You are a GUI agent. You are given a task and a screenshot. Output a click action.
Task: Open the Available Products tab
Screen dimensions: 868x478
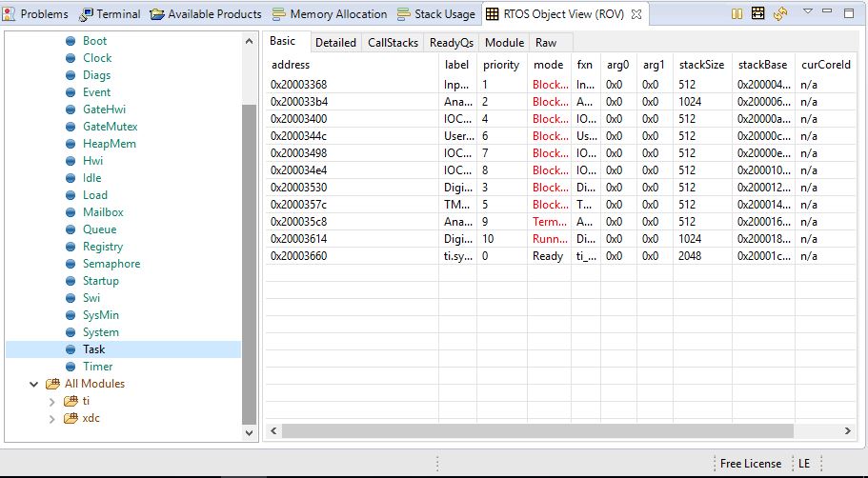[206, 14]
